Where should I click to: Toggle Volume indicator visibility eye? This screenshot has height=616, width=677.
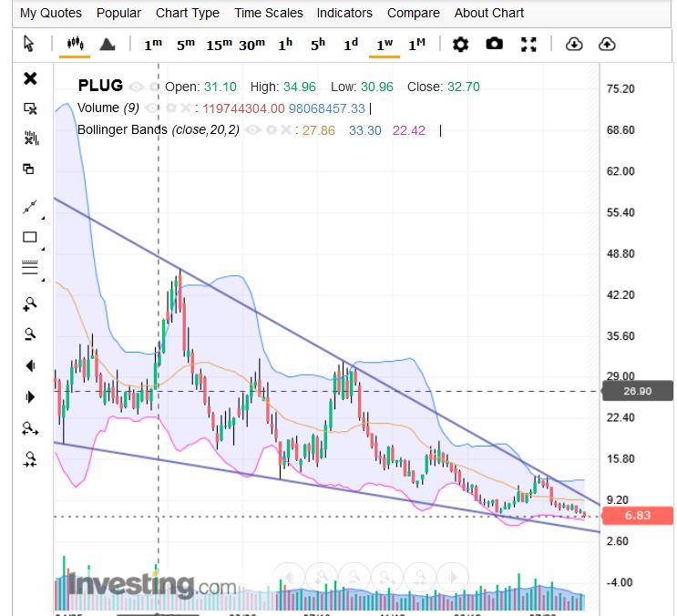(152, 108)
